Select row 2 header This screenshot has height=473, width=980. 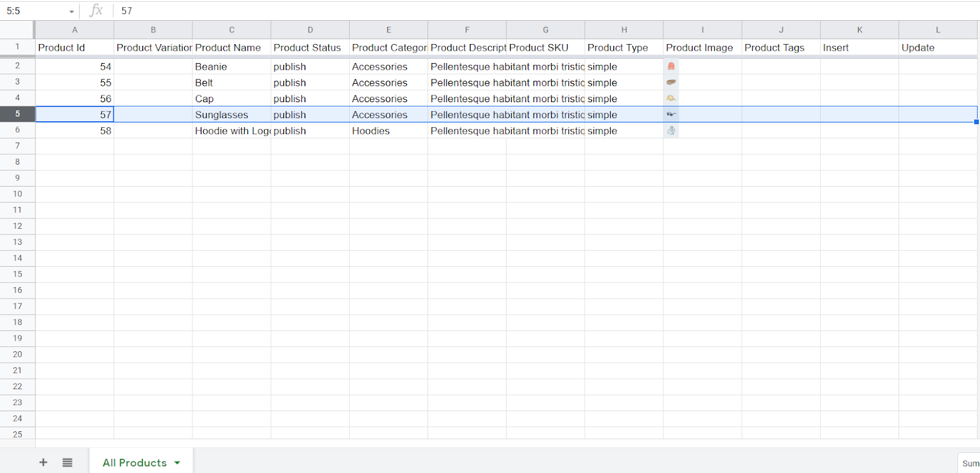[17, 65]
